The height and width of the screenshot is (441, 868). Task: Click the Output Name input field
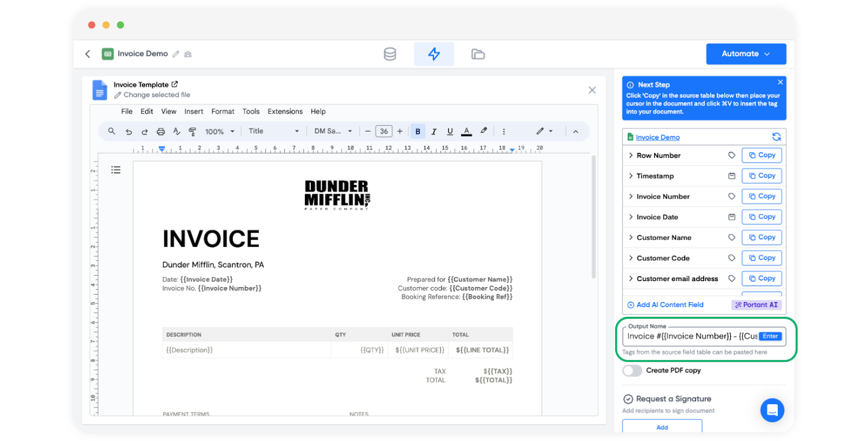click(x=692, y=336)
